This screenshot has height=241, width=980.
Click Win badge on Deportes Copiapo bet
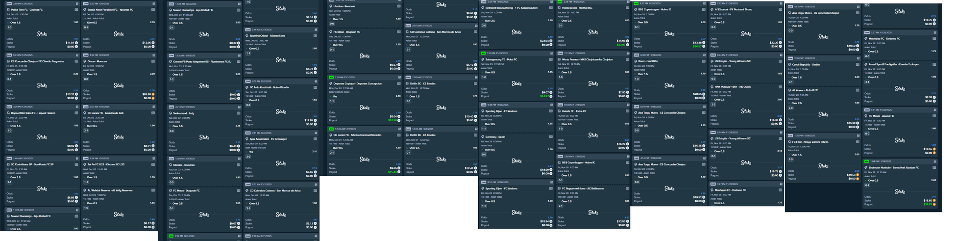331,77
